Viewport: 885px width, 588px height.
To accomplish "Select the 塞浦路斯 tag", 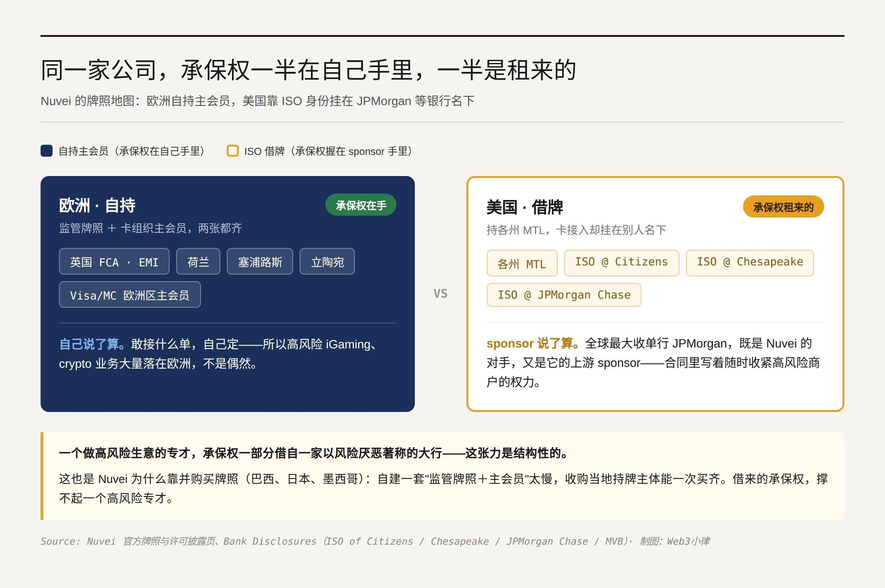I will coord(260,261).
